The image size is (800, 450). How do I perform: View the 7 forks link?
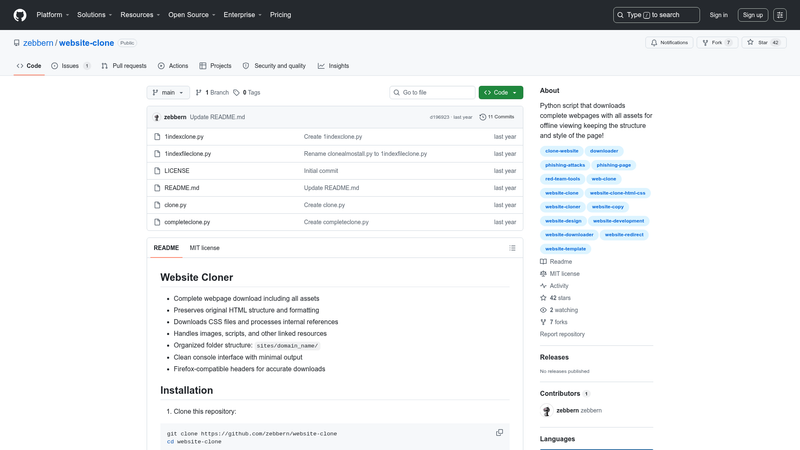click(554, 322)
